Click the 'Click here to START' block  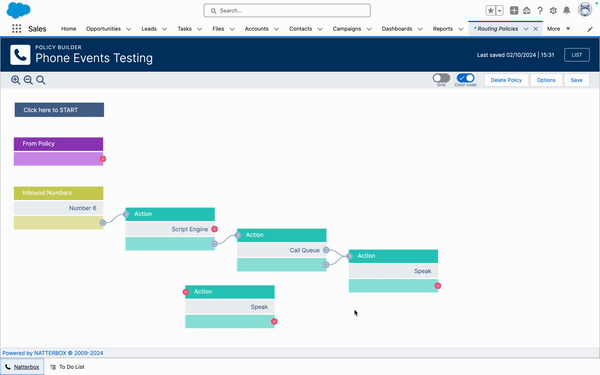[59, 110]
